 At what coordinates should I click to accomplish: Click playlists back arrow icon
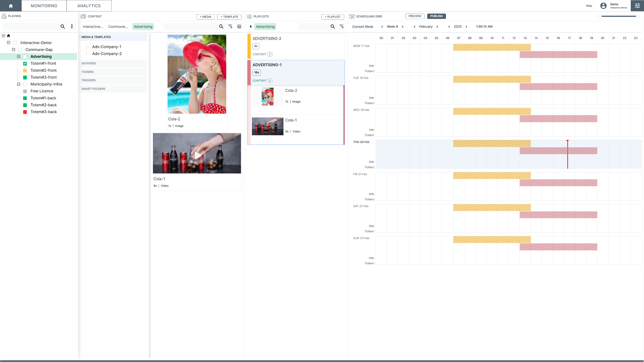pos(251,26)
